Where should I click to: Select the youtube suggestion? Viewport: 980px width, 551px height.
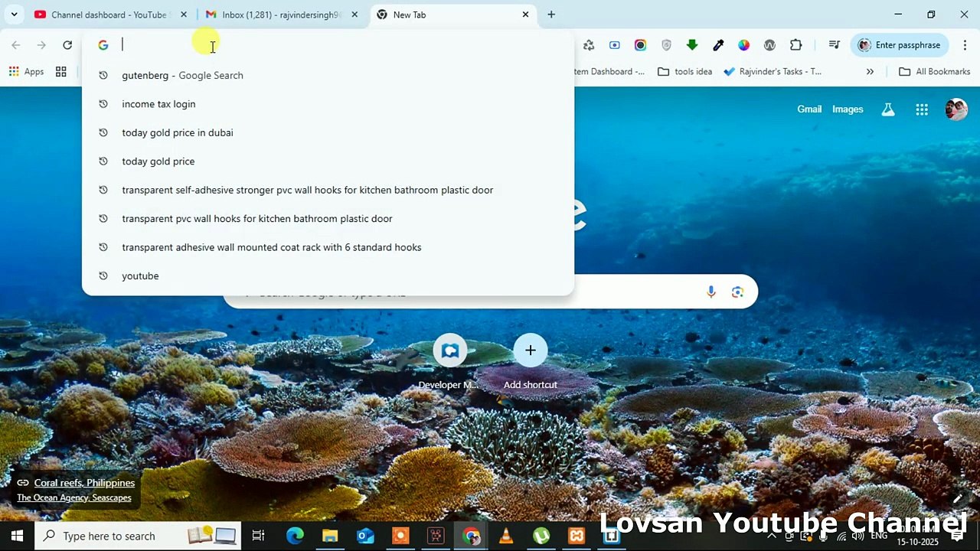tap(328, 276)
